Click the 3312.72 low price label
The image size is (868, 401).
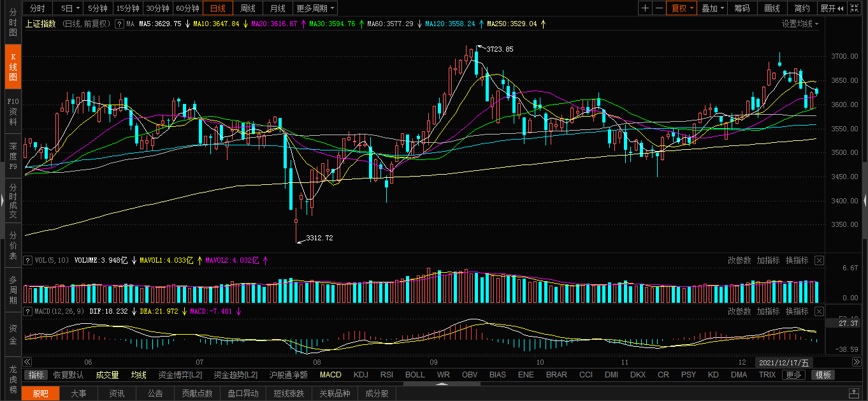(x=319, y=238)
